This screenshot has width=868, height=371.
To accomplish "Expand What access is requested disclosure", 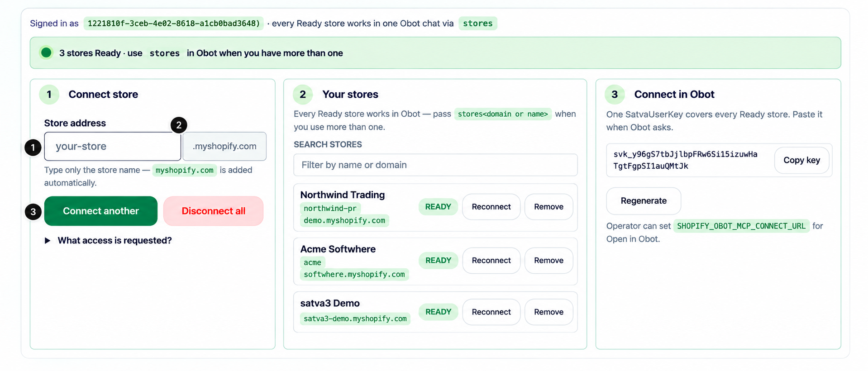I will (108, 240).
